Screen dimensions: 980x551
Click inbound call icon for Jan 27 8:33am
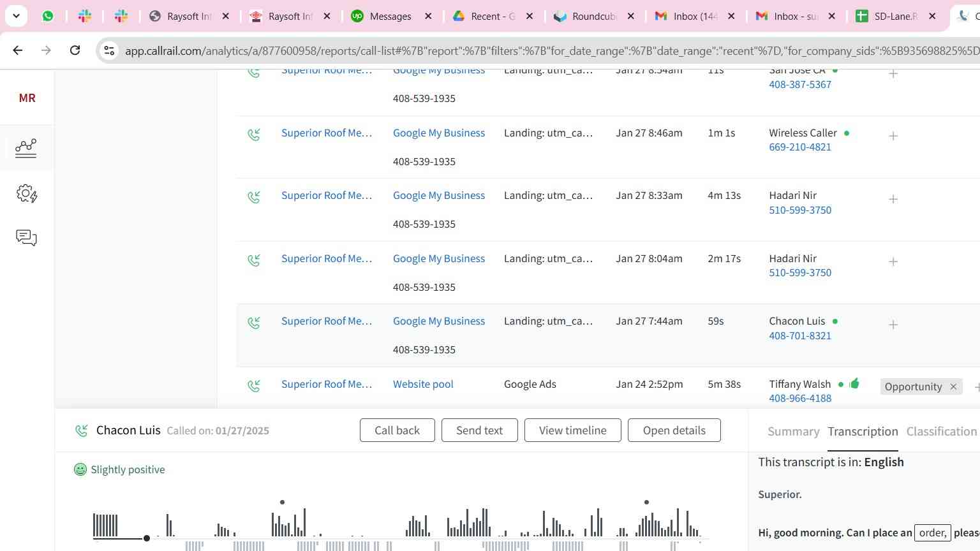tap(254, 197)
